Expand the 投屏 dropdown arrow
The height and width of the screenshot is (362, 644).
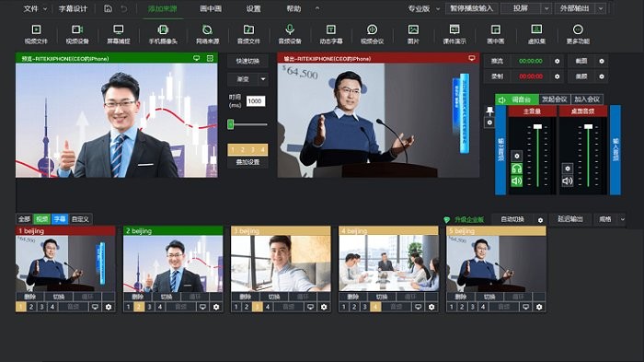click(546, 8)
